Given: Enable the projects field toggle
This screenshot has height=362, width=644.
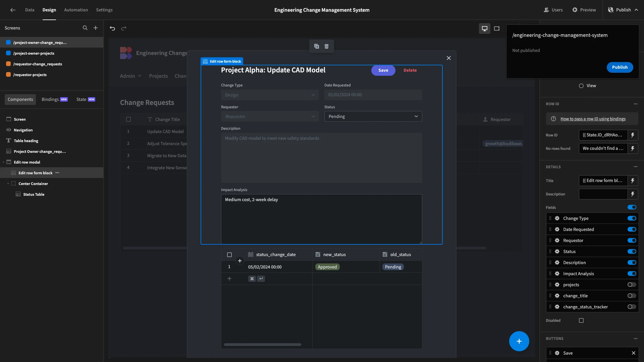Looking at the screenshot, I should pos(632,285).
